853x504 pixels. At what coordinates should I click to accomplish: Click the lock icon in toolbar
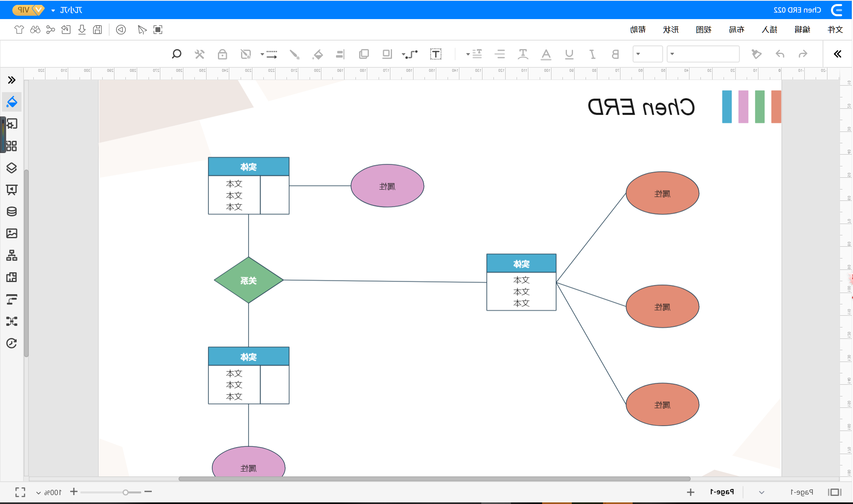coord(222,54)
